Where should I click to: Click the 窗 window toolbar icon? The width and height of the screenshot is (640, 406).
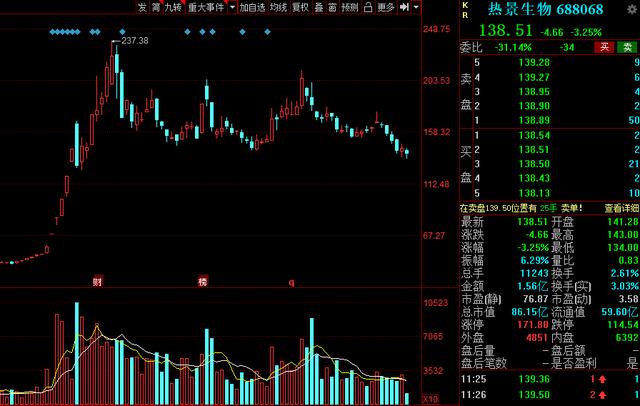332,7
